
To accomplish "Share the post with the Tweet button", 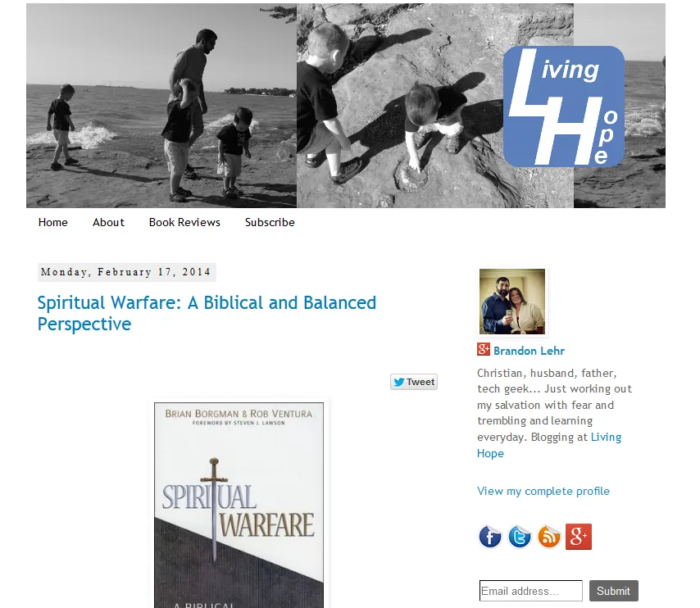I will pyautogui.click(x=414, y=382).
